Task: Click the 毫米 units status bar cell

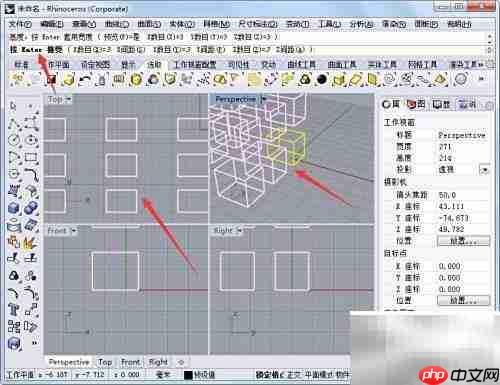Action: click(163, 375)
